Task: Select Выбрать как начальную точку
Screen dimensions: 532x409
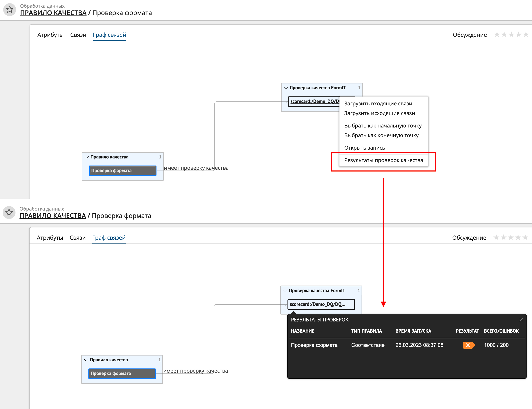Action: (383, 126)
